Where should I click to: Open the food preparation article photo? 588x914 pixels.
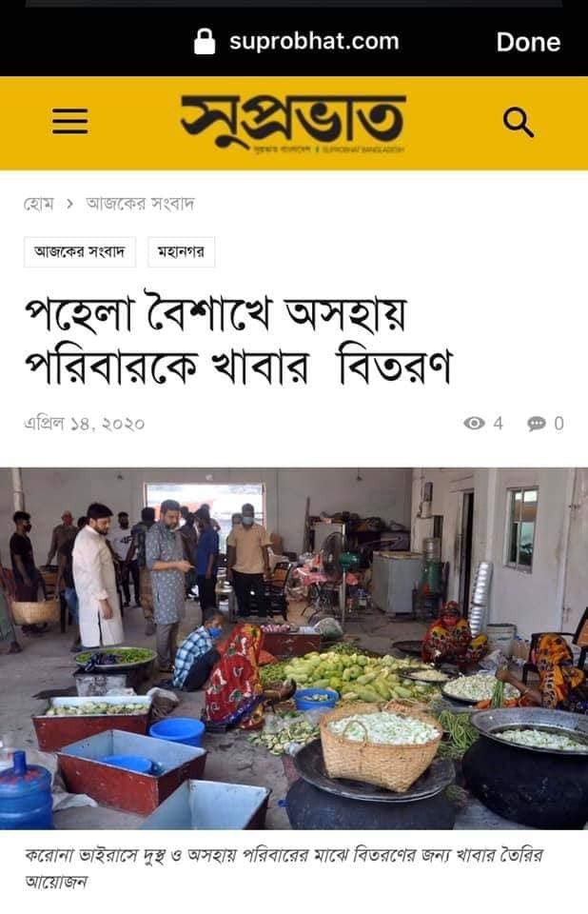[x=294, y=648]
